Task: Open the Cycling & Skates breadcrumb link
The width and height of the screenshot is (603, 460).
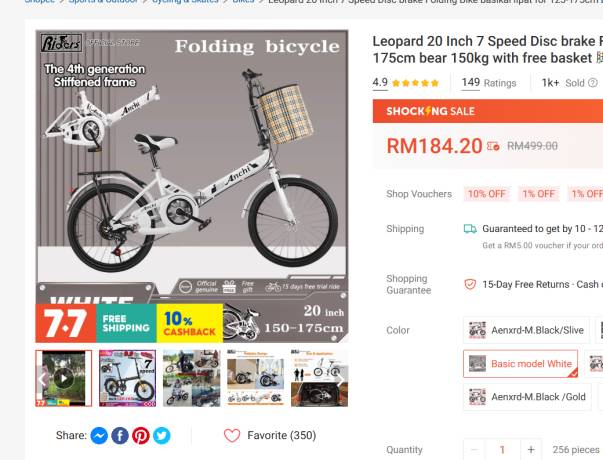Action: pyautogui.click(x=185, y=2)
